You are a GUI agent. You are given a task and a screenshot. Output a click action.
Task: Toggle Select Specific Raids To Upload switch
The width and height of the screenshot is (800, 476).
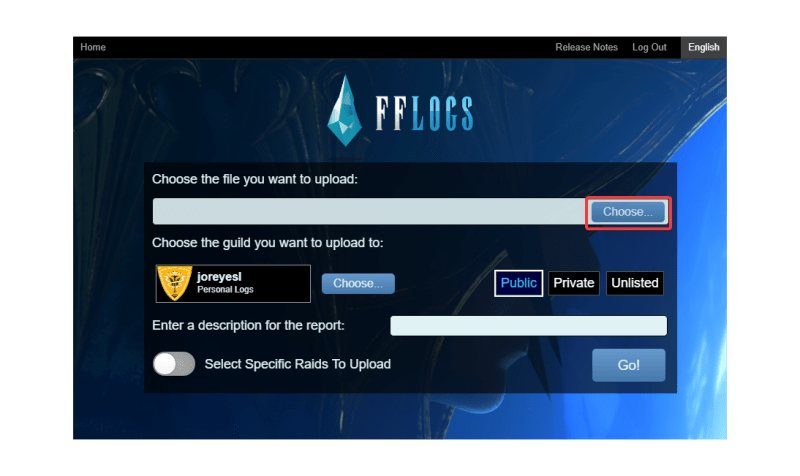174,364
